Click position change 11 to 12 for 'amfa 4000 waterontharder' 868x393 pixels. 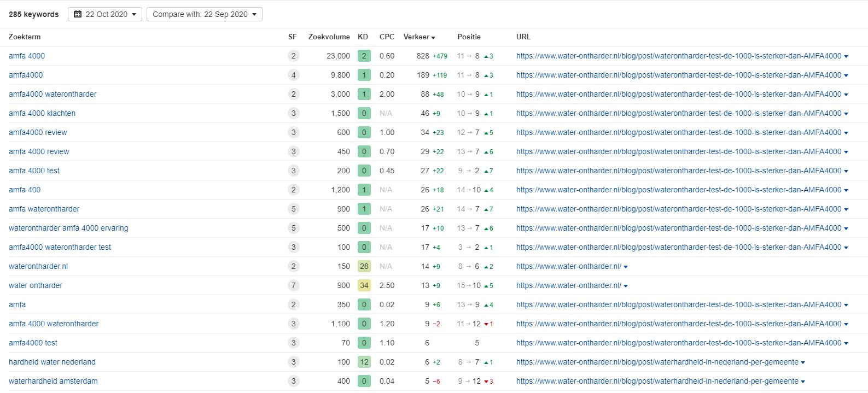pyautogui.click(x=475, y=324)
